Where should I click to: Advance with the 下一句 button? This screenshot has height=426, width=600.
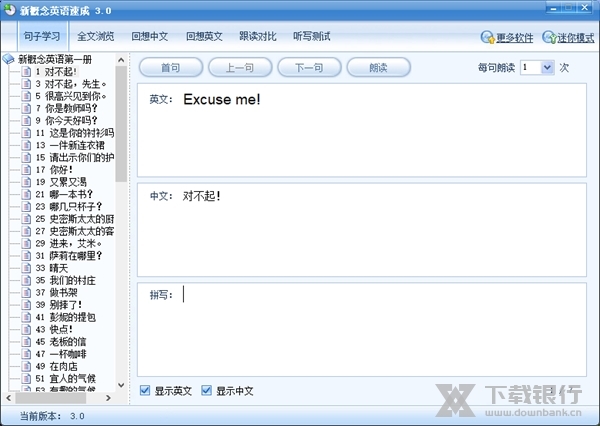309,68
